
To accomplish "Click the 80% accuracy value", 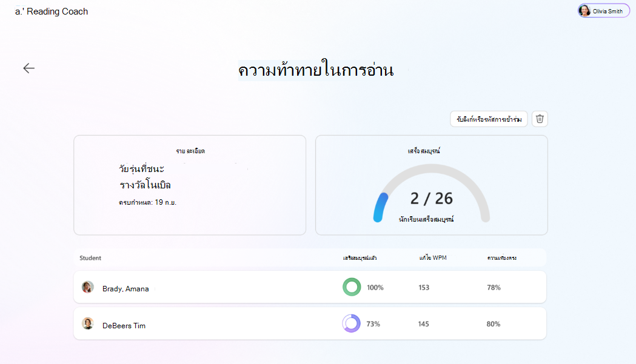I will tap(494, 324).
